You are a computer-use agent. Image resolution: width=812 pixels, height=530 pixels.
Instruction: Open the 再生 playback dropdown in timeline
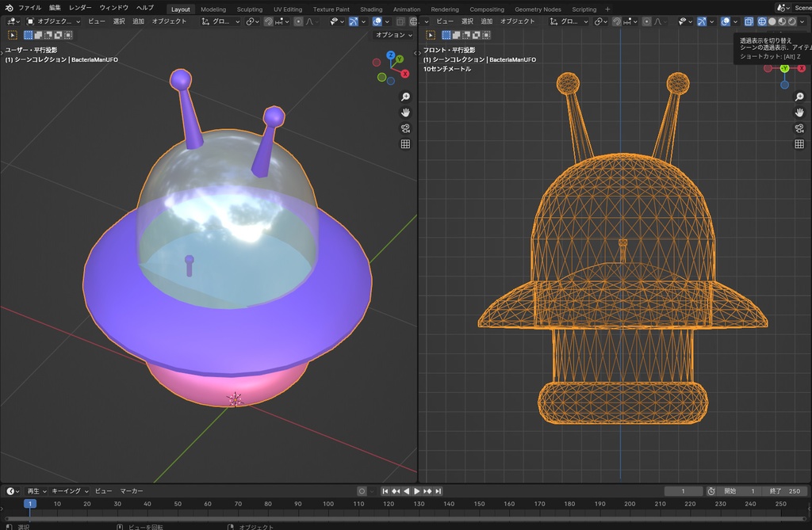(x=36, y=491)
